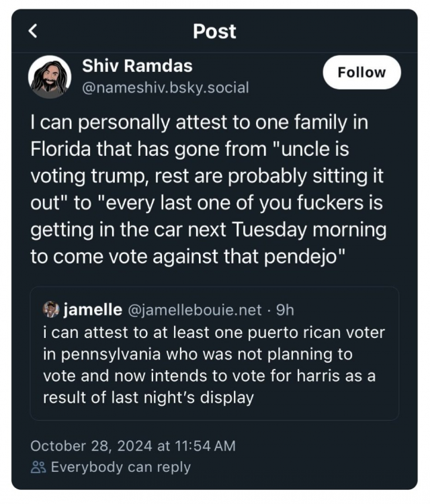Click the "9h" timestamp on the quoted post

(x=286, y=309)
